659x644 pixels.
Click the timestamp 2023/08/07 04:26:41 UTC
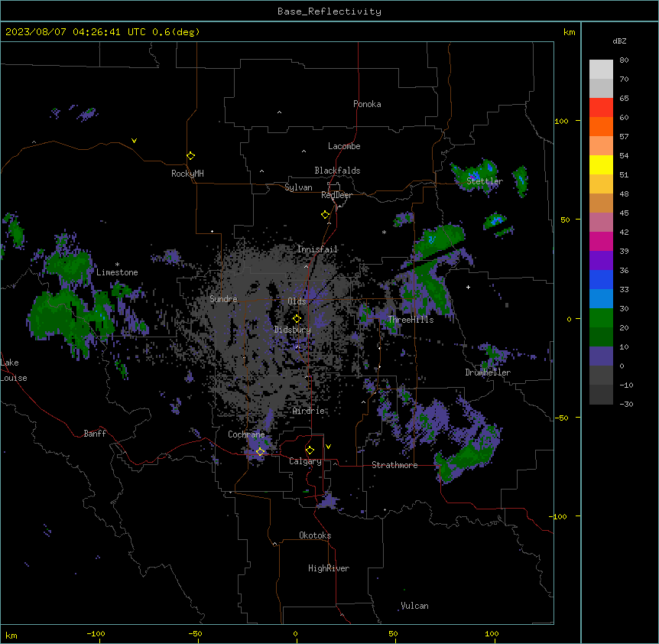(x=76, y=32)
